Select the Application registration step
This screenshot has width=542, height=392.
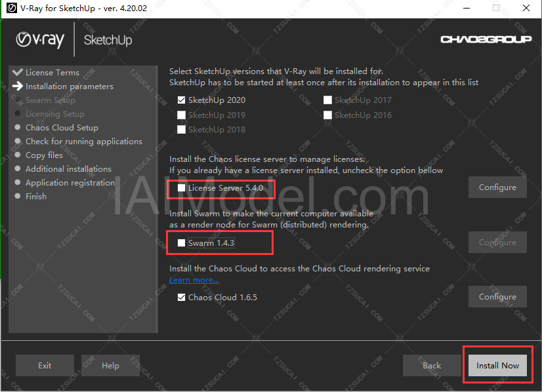[70, 183]
